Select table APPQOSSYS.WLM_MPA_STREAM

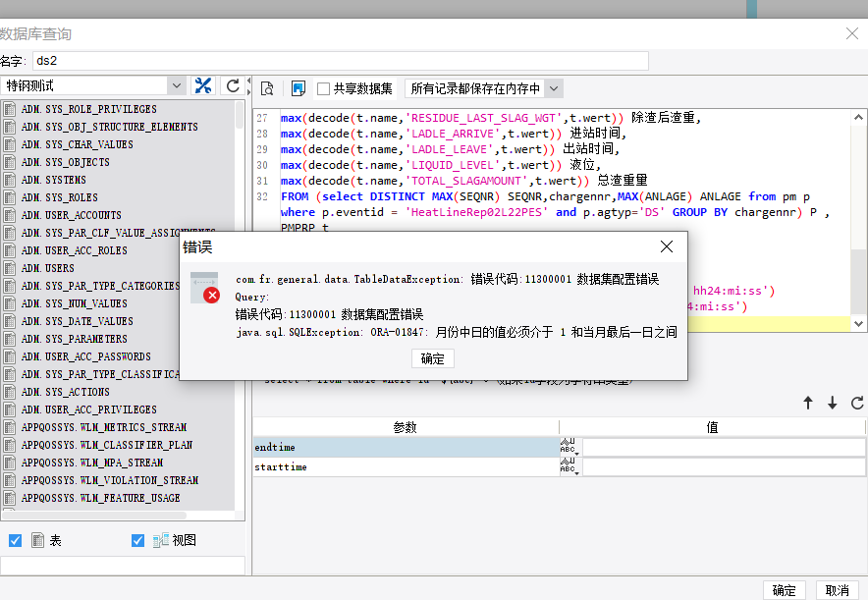(x=92, y=463)
